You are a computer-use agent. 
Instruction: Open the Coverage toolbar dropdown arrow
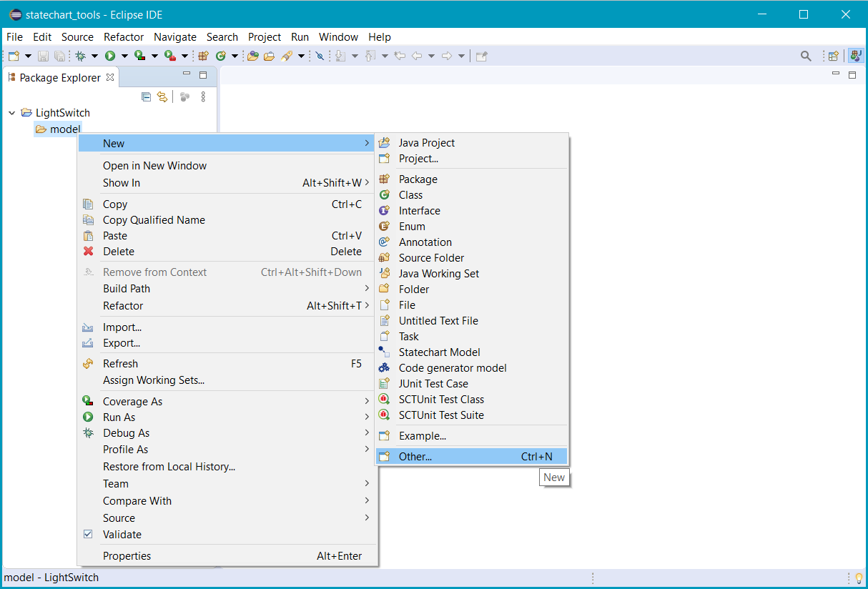pos(154,56)
